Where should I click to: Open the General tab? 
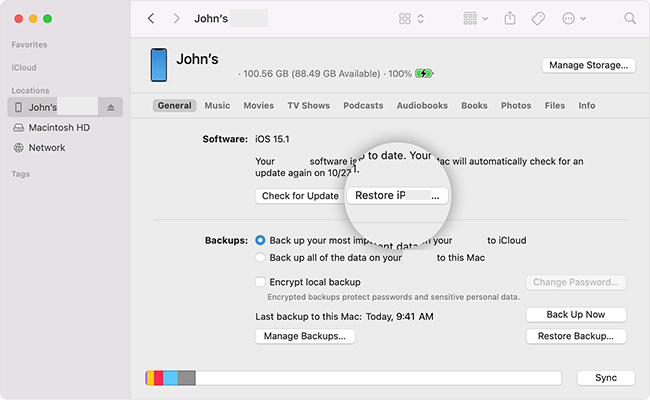click(x=175, y=105)
